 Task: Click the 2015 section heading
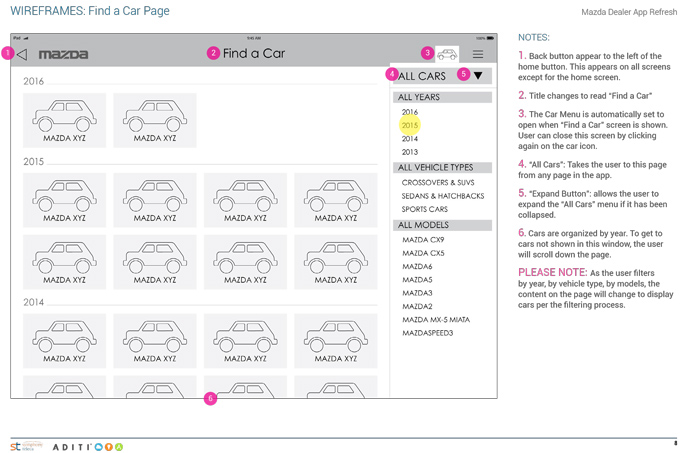tap(34, 162)
